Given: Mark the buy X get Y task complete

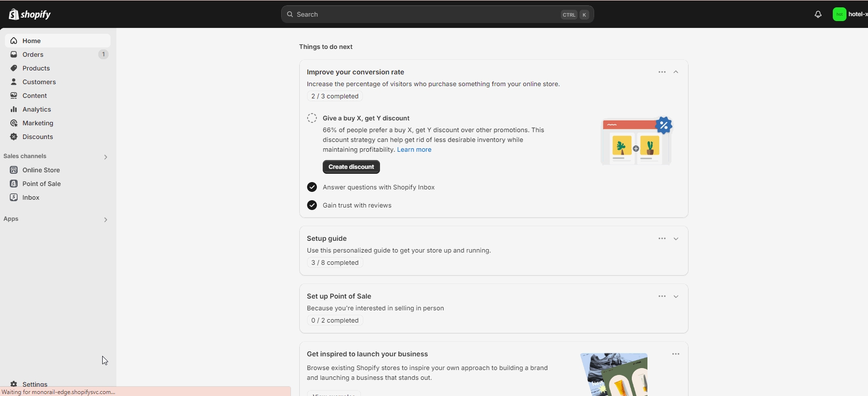Looking at the screenshot, I should click(312, 118).
